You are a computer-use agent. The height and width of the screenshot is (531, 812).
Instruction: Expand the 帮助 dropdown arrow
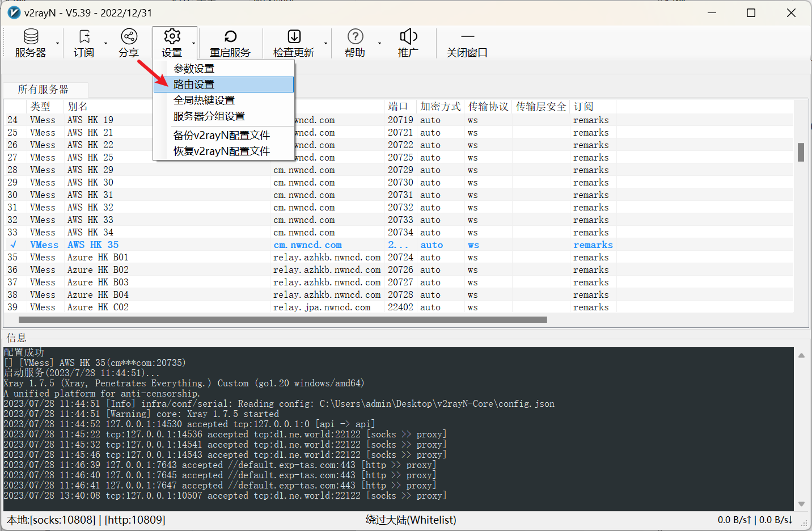point(379,43)
